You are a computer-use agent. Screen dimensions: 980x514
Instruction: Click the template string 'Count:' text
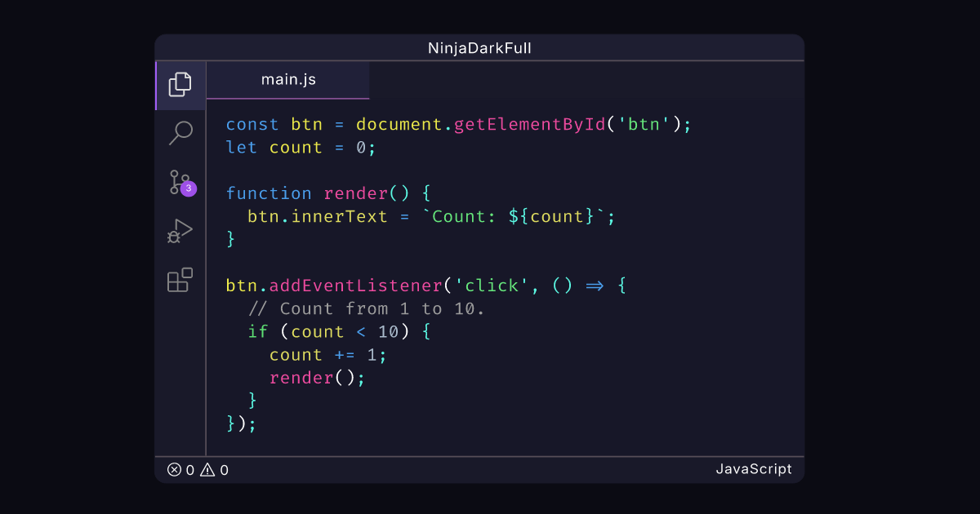pos(464,216)
